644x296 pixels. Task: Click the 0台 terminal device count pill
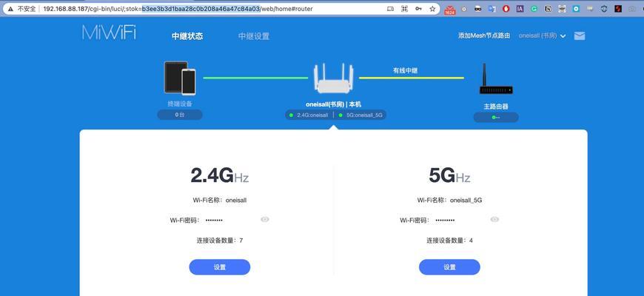point(180,115)
